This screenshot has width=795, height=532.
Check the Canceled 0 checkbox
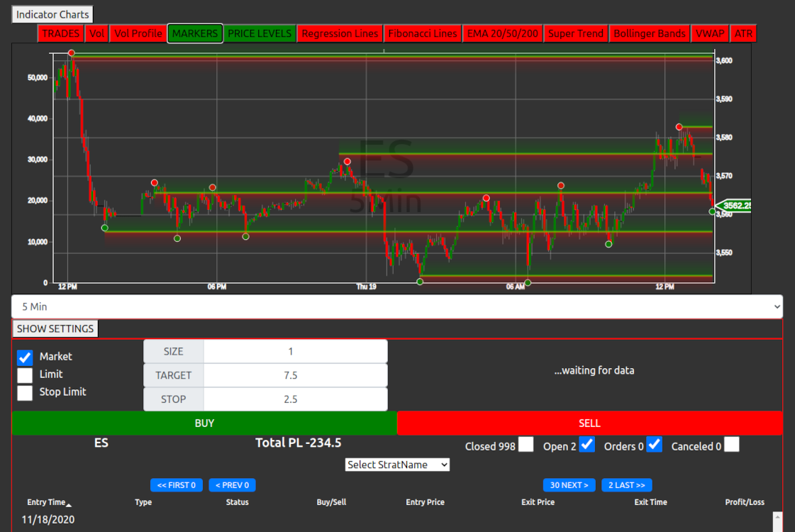(x=732, y=445)
